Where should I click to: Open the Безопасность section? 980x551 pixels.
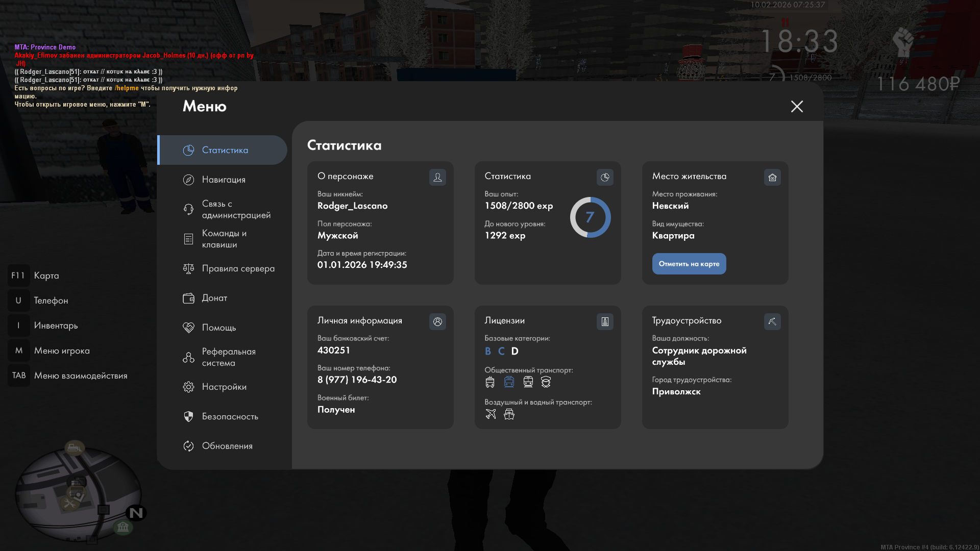(230, 416)
